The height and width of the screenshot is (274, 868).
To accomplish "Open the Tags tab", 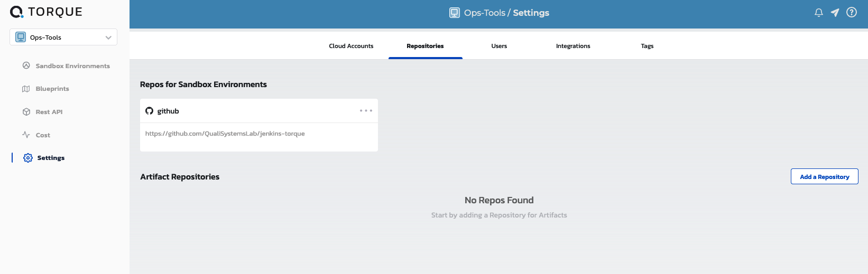I will [x=647, y=46].
